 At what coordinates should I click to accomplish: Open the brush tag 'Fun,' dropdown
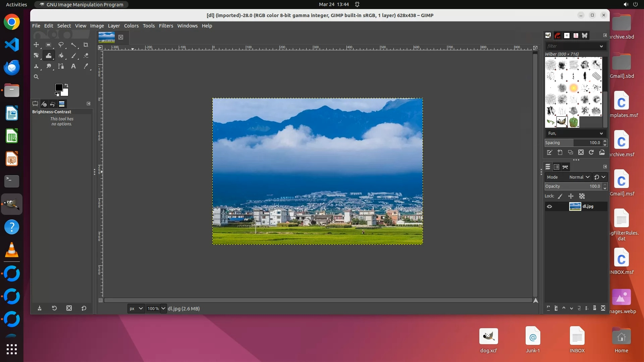575,133
